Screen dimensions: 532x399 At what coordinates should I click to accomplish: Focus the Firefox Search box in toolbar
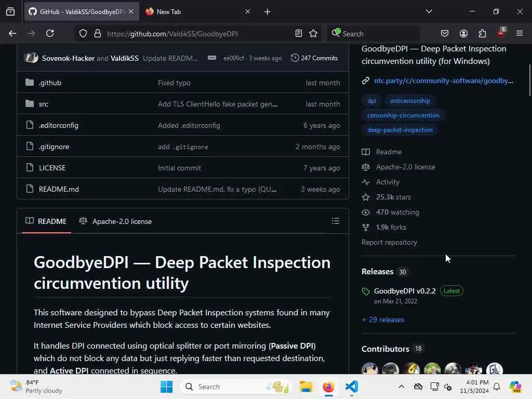point(373,33)
